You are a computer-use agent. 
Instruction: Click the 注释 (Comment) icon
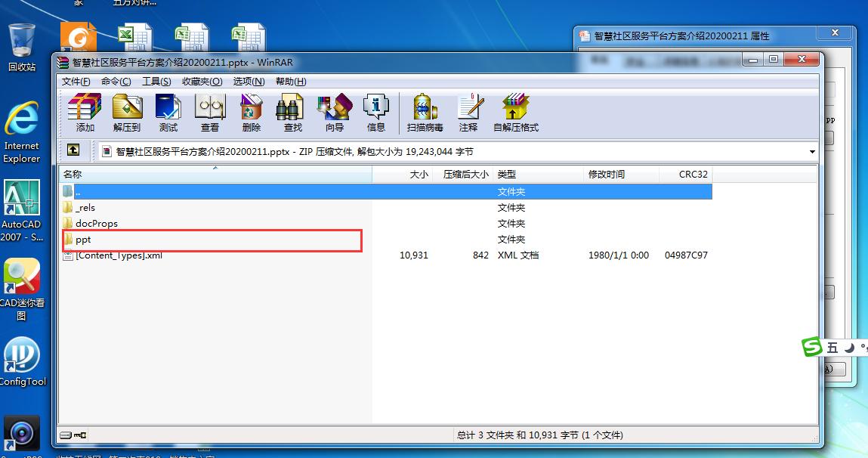(469, 112)
